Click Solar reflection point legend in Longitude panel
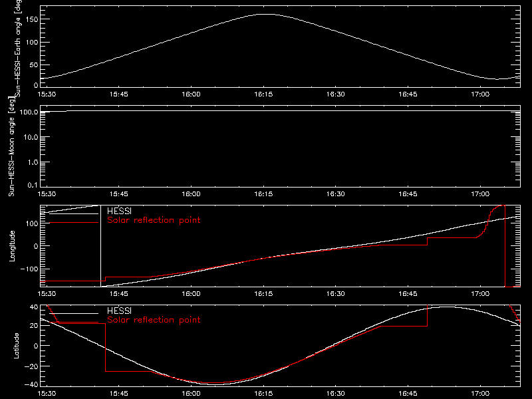Image resolution: width=532 pixels, height=399 pixels. click(x=154, y=220)
